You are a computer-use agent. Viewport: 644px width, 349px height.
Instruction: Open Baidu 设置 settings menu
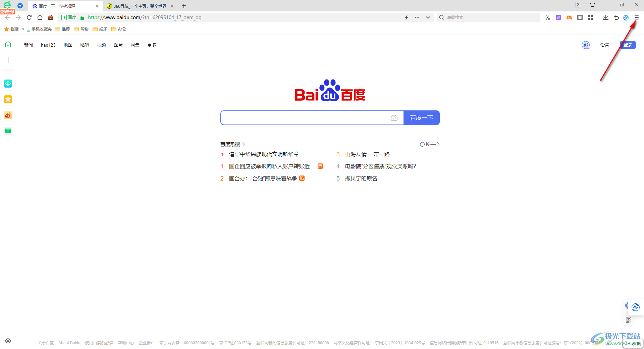click(x=605, y=45)
